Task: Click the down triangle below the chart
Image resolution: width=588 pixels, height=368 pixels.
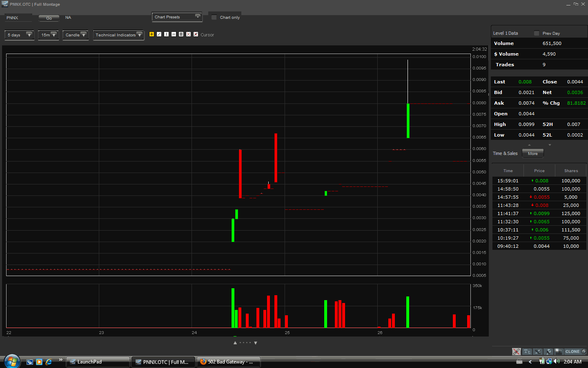Action: coord(256,343)
